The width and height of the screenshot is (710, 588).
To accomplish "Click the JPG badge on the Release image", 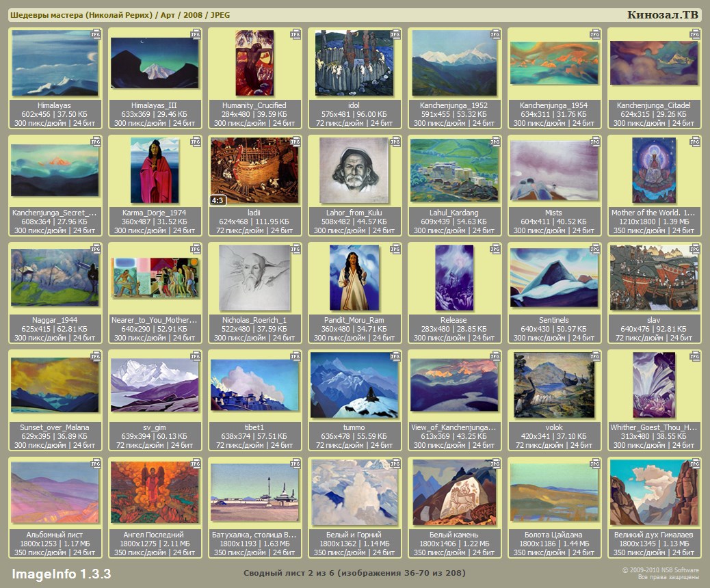I will 495,249.
